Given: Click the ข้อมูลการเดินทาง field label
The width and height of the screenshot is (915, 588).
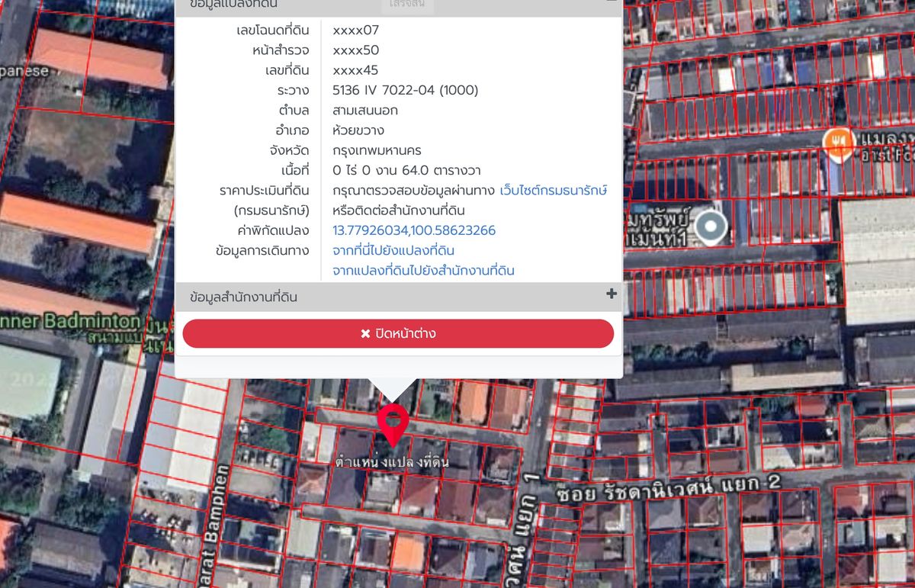Looking at the screenshot, I should click(262, 250).
